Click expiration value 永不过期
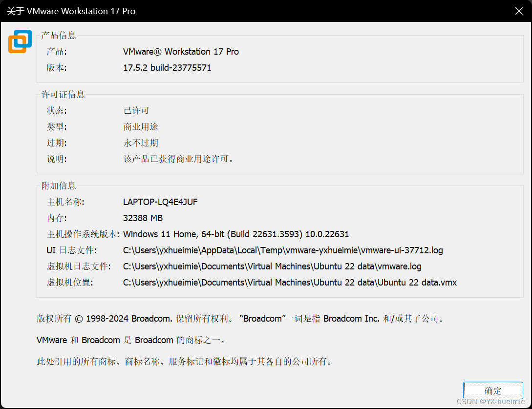 coord(141,143)
